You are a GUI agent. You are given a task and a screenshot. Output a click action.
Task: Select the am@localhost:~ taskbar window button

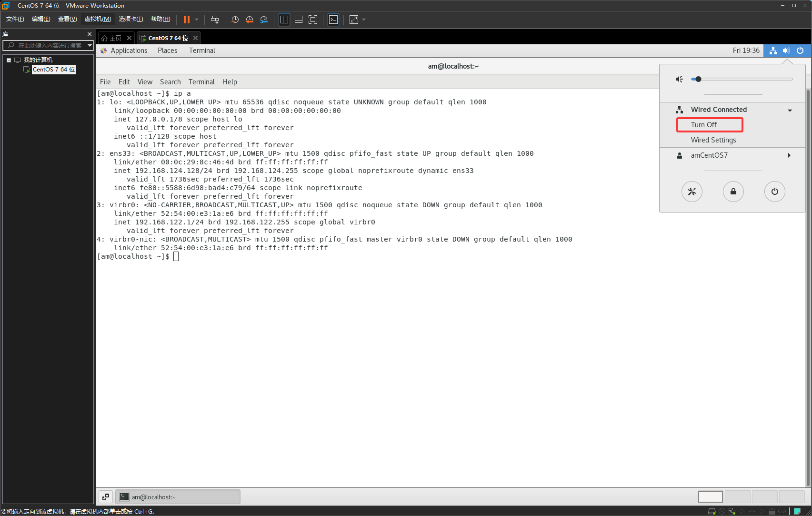(178, 497)
